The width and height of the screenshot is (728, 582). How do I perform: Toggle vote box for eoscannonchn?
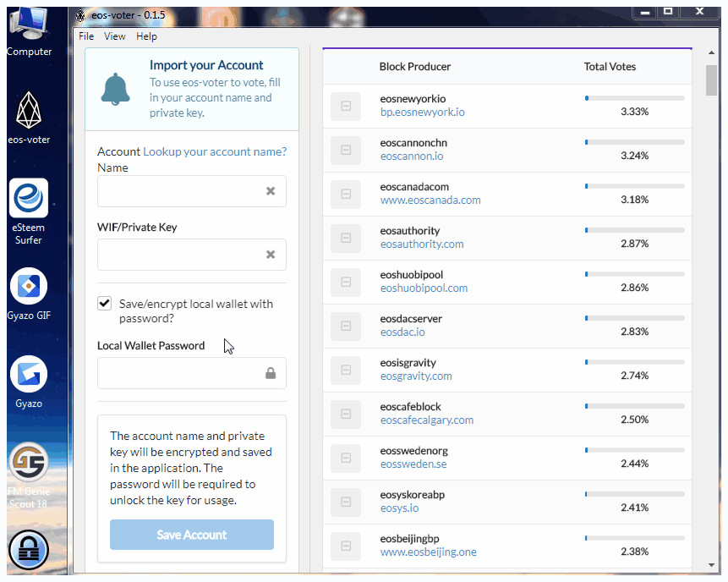(346, 150)
